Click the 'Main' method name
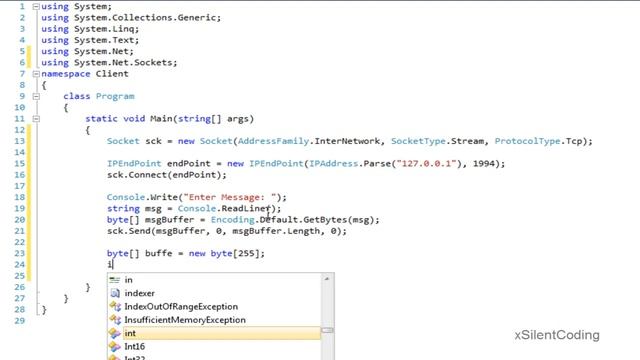 click(x=161, y=119)
